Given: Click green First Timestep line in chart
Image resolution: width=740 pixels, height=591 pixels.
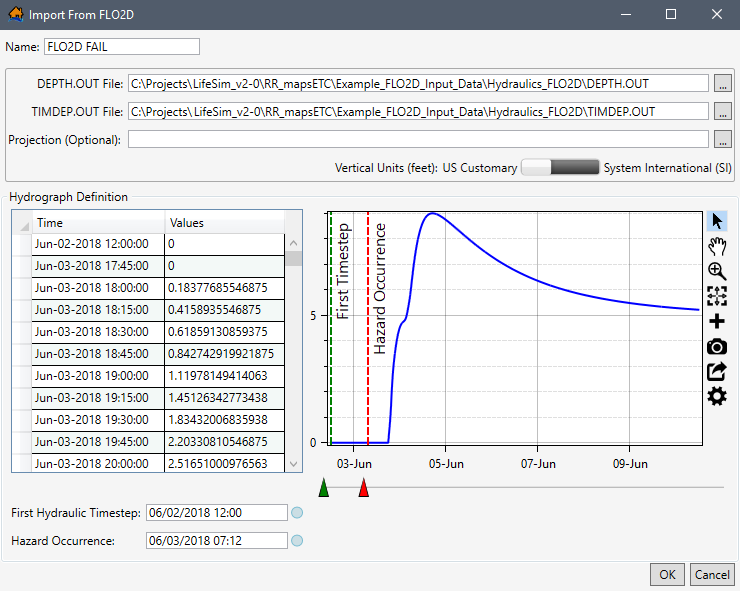Looking at the screenshot, I should point(331,328).
